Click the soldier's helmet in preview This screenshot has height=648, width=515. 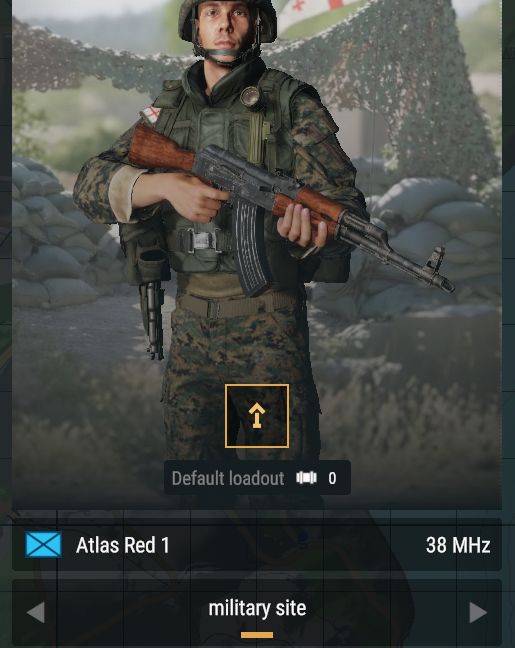click(227, 19)
